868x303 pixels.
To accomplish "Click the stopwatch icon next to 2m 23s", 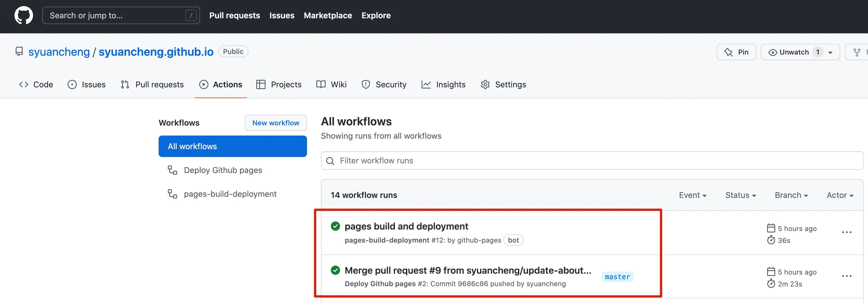I will [771, 284].
